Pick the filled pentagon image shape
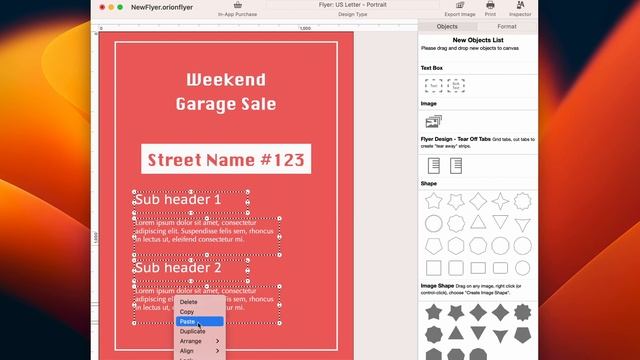Viewport: 640px width, 360px height. (x=522, y=335)
